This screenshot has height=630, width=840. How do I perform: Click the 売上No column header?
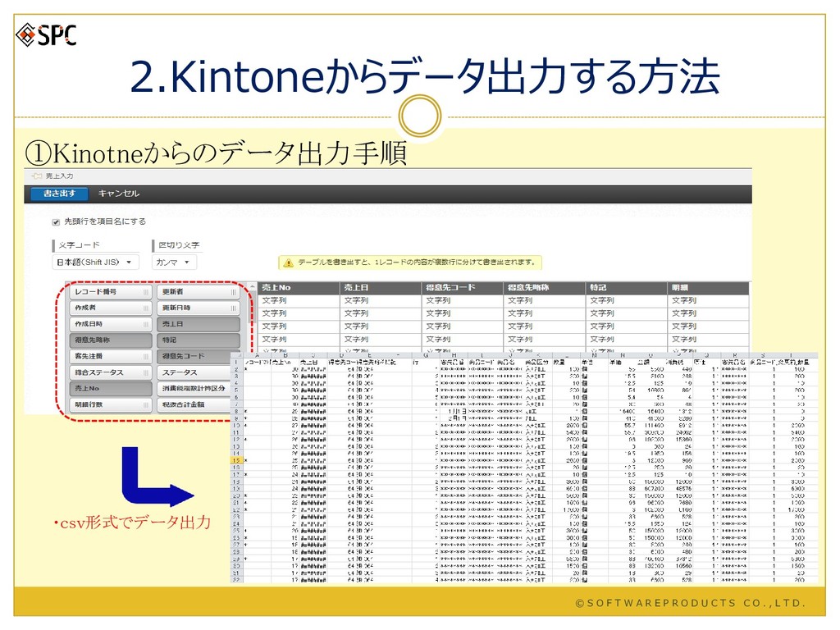pos(299,288)
